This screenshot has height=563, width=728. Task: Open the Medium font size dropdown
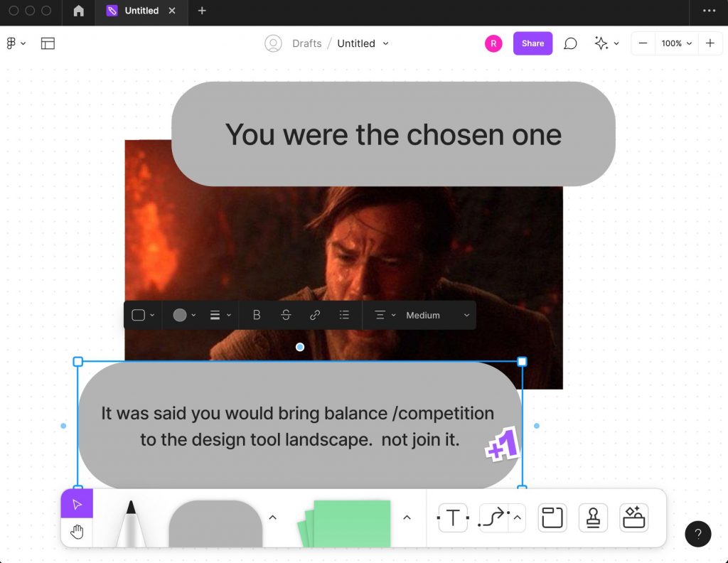click(438, 315)
